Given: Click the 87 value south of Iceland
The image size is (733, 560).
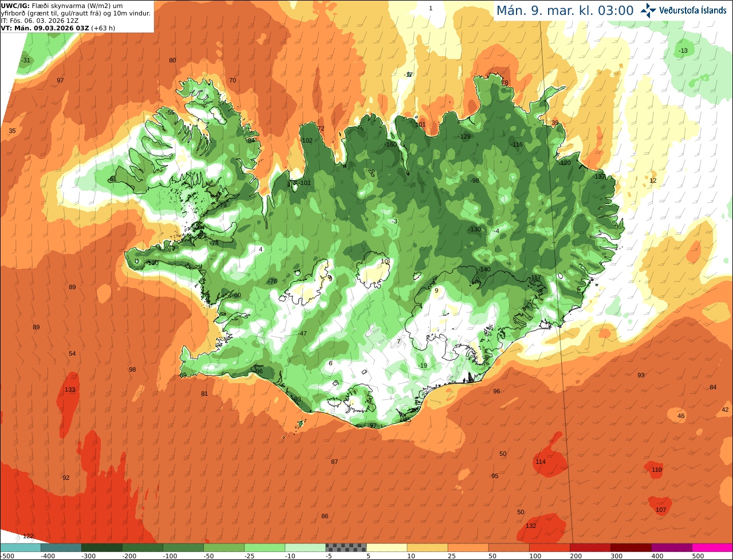Looking at the screenshot, I should pyautogui.click(x=334, y=462).
